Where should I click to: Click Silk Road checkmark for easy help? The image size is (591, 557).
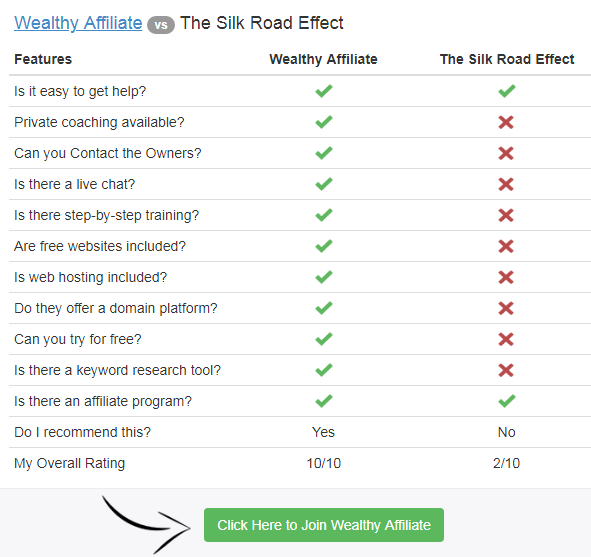pos(507,91)
